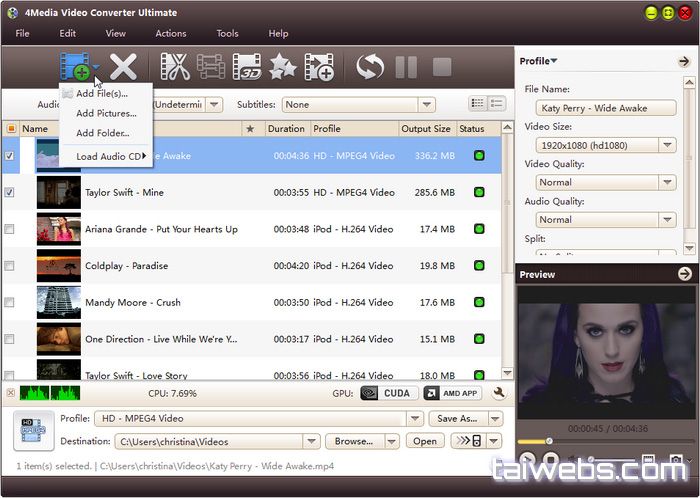Screen dimensions: 700x498
Task: Click the Open destination button
Action: tap(425, 441)
